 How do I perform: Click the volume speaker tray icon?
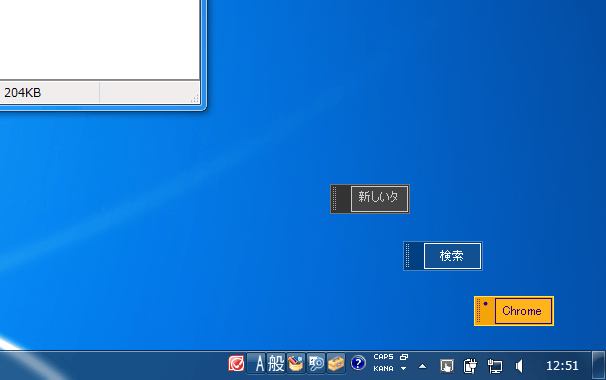point(519,366)
